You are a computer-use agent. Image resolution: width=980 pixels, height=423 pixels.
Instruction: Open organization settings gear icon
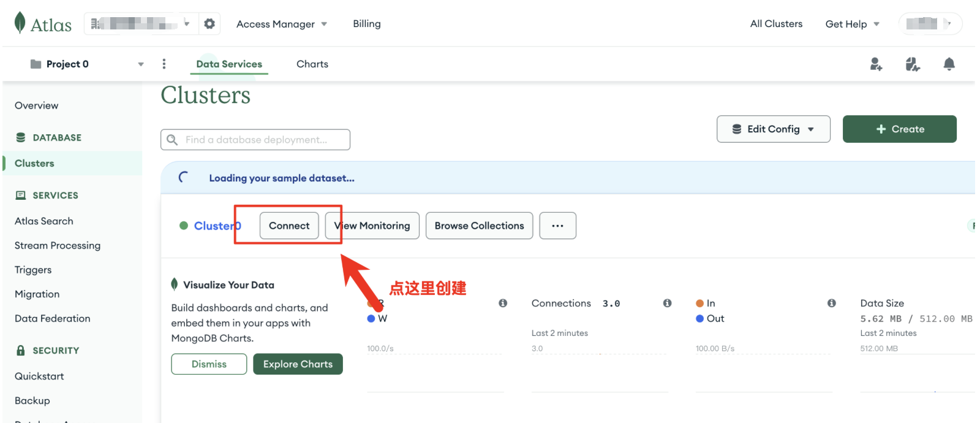(209, 24)
